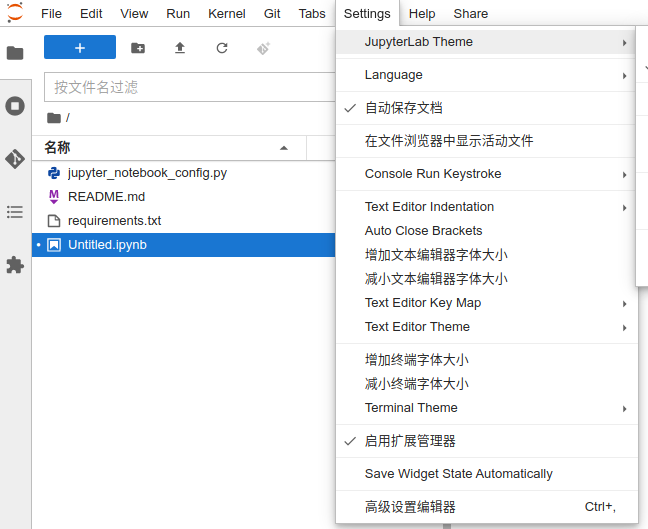
Task: Expand Terminal Theme submenu
Action: pos(485,408)
